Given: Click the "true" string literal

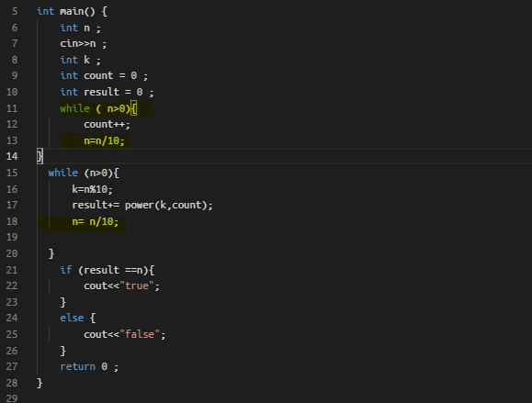Looking at the screenshot, I should 137,285.
